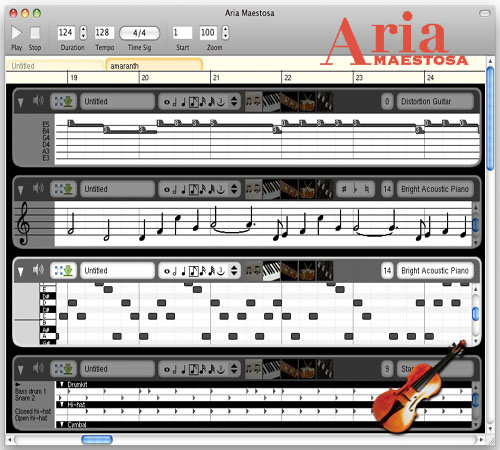Click the Tempo field showing 128
This screenshot has height=450, width=500.
[x=104, y=32]
